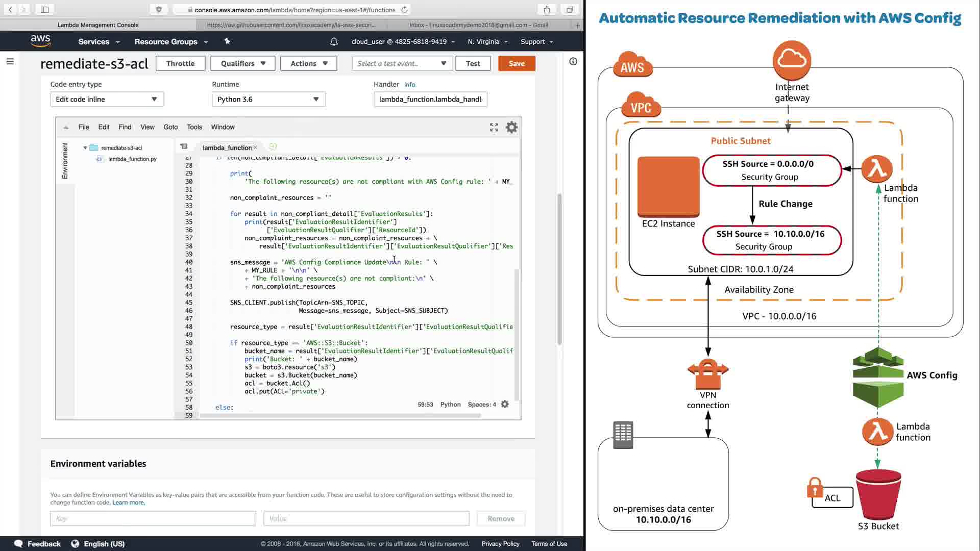Screen dimensions: 980x551
Task: Click the info panel icon
Action: coord(573,62)
